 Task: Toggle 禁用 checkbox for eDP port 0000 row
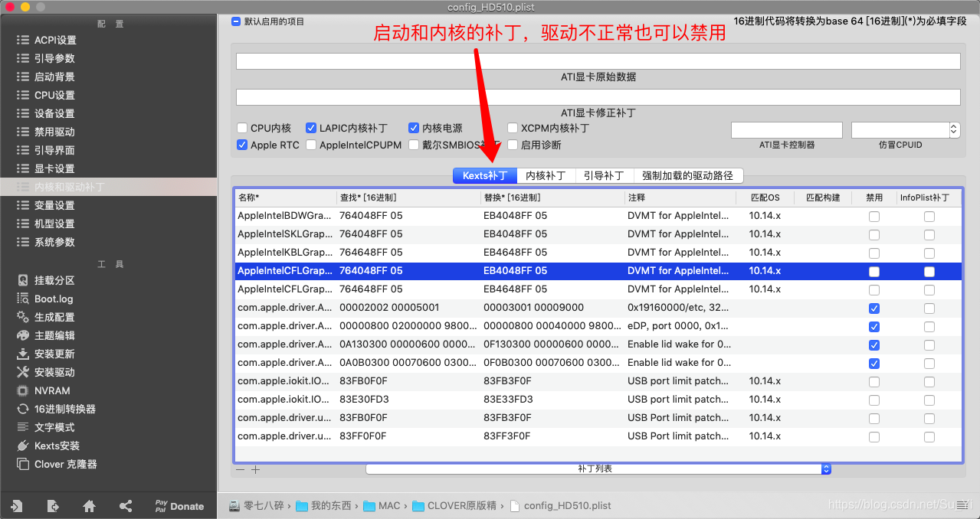[x=874, y=326]
